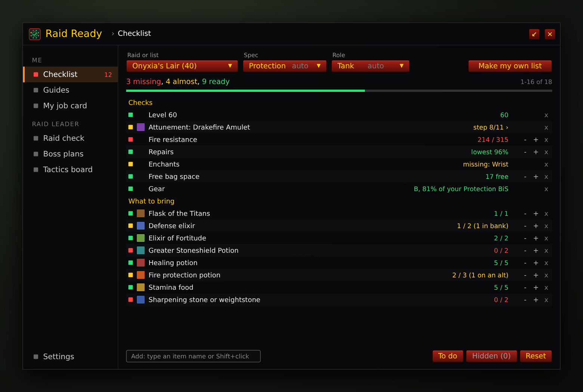583x392 pixels.
Task: Click the Checklist breadcrumb label
Action: pyautogui.click(x=135, y=34)
